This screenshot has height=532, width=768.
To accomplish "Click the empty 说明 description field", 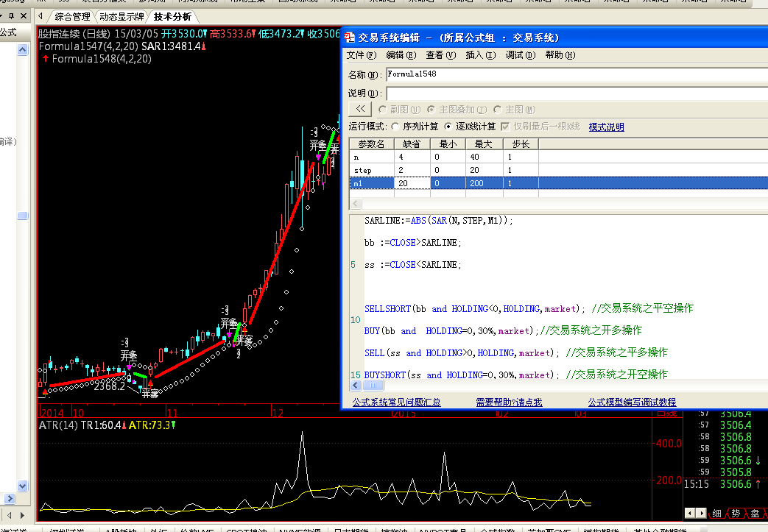I will tap(577, 93).
